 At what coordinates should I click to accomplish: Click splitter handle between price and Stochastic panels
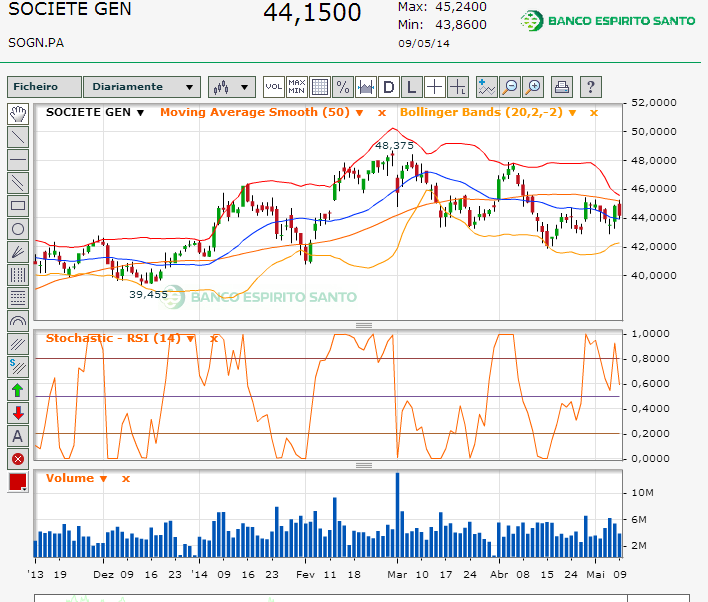point(364,325)
